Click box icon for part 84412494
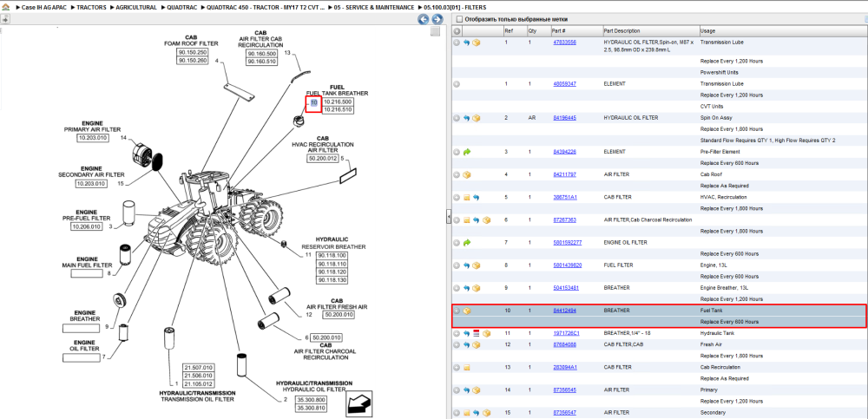 tap(467, 311)
